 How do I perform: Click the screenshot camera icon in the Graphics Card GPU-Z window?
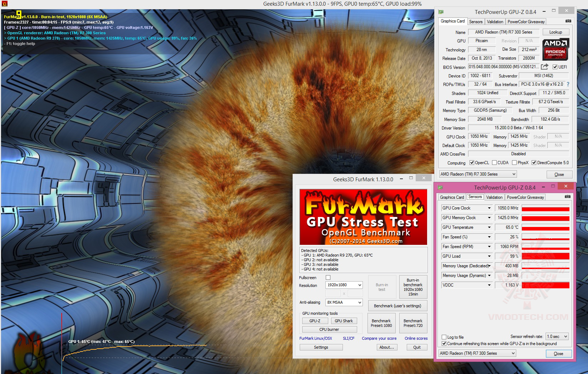568,21
